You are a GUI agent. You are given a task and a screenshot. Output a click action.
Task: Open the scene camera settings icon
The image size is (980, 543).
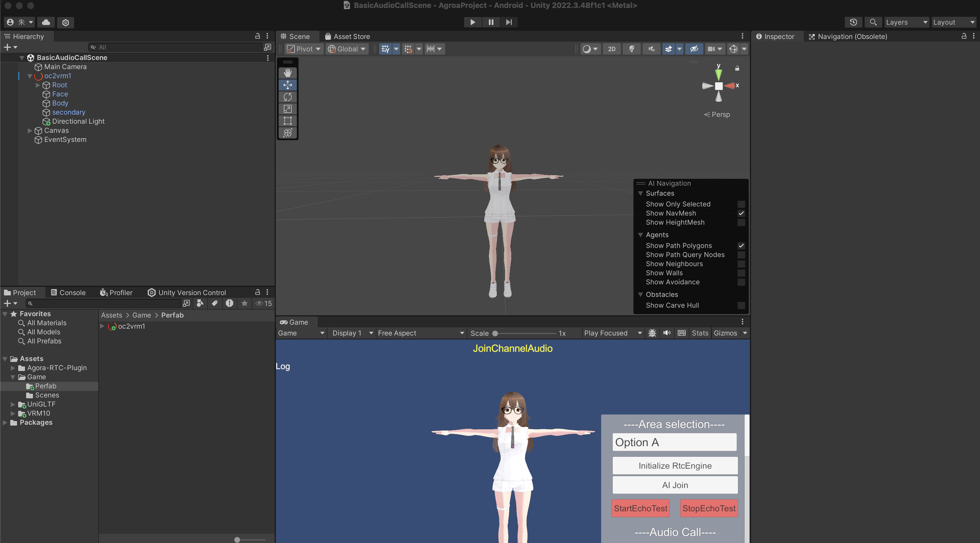pos(711,49)
